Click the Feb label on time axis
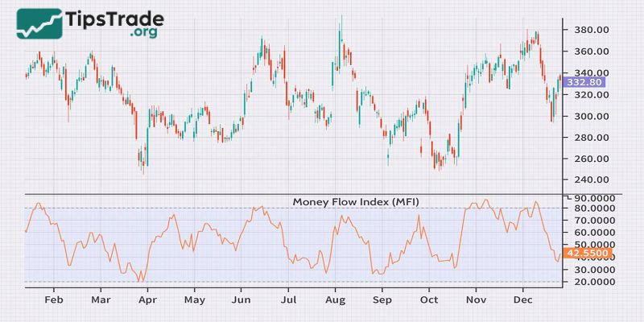The image size is (644, 322). [x=54, y=299]
